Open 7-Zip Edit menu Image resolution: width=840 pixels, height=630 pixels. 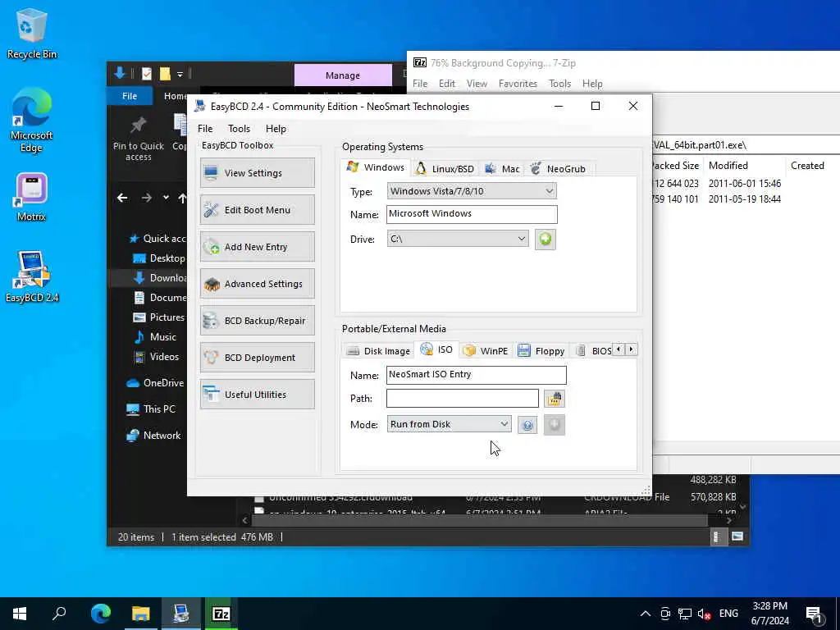coord(447,84)
